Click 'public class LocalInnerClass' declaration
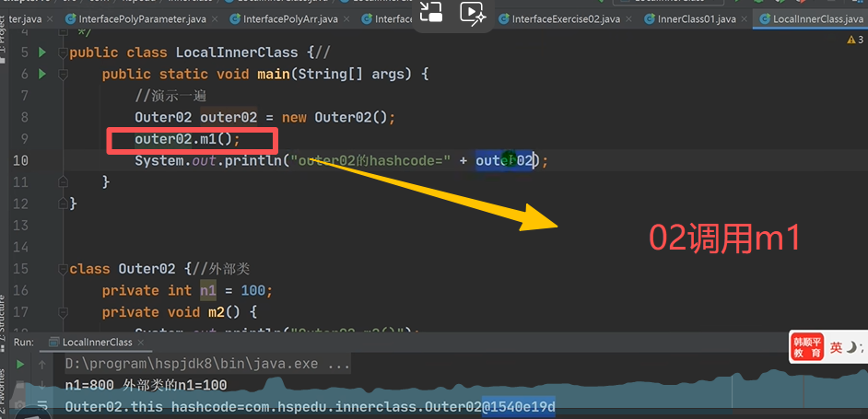Screen dimensions: 868x419 pyautogui.click(x=183, y=52)
